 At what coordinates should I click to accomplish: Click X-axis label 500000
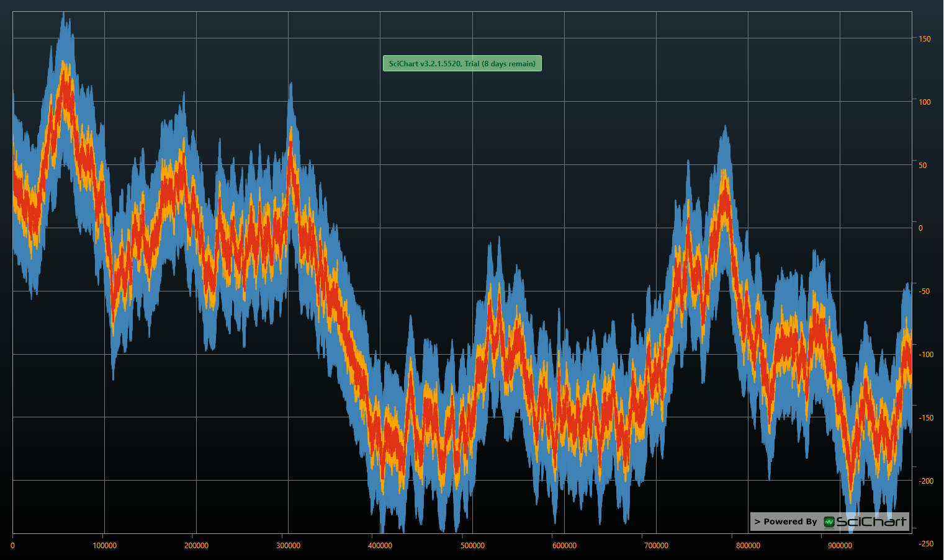472,546
